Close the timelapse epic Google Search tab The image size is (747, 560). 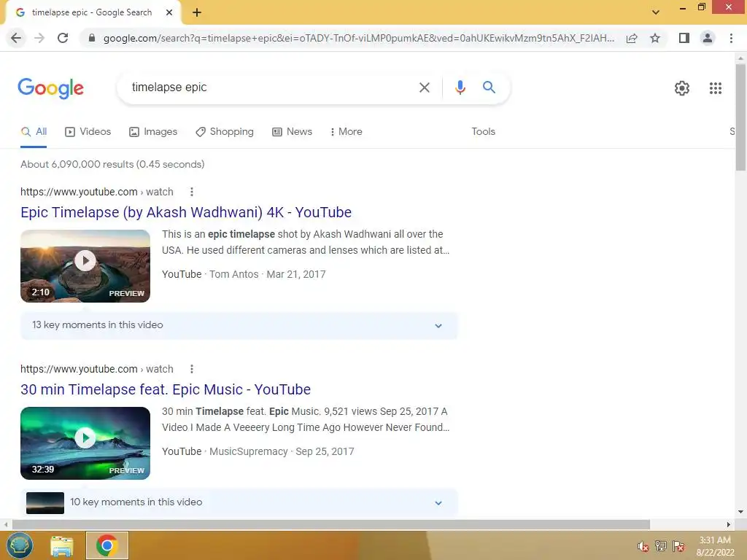click(169, 13)
